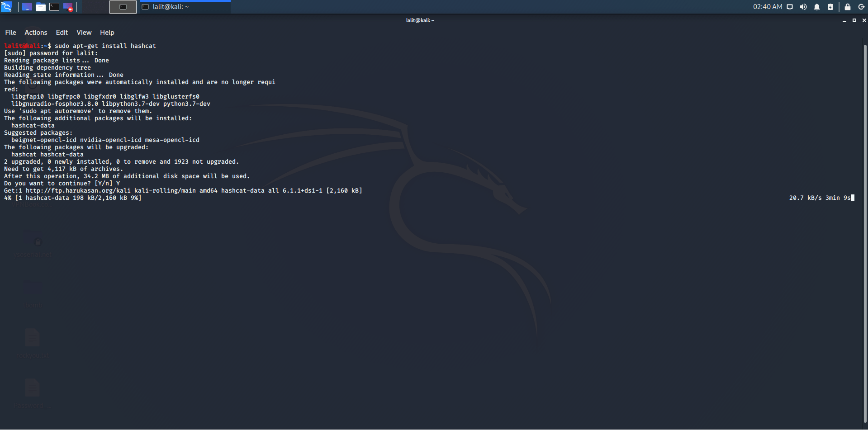This screenshot has height=430, width=868.
Task: Click the '20.7 kB/s 3min 9s' download status
Action: click(x=820, y=198)
